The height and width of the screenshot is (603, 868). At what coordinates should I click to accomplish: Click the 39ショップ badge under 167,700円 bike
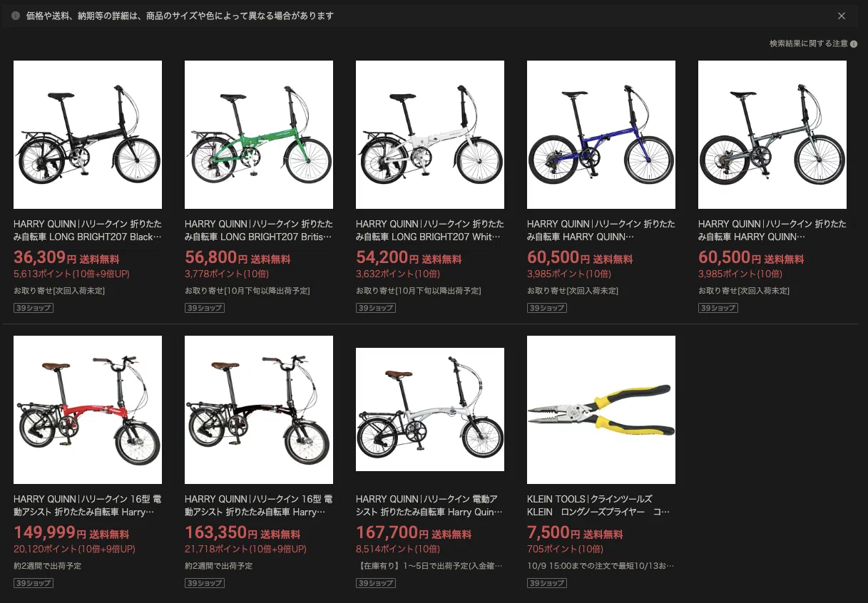click(x=376, y=583)
